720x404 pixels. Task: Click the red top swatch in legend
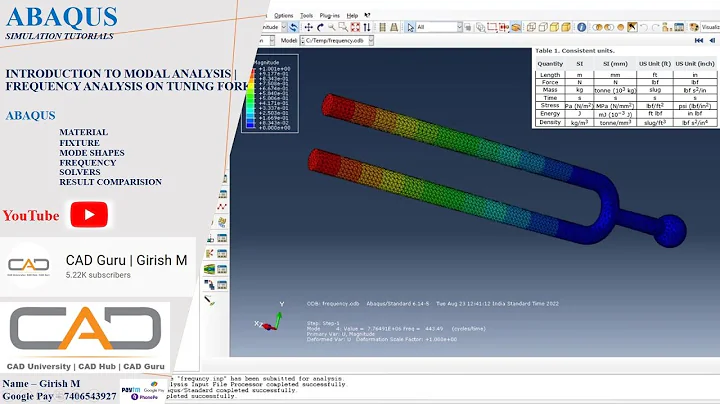click(x=251, y=72)
